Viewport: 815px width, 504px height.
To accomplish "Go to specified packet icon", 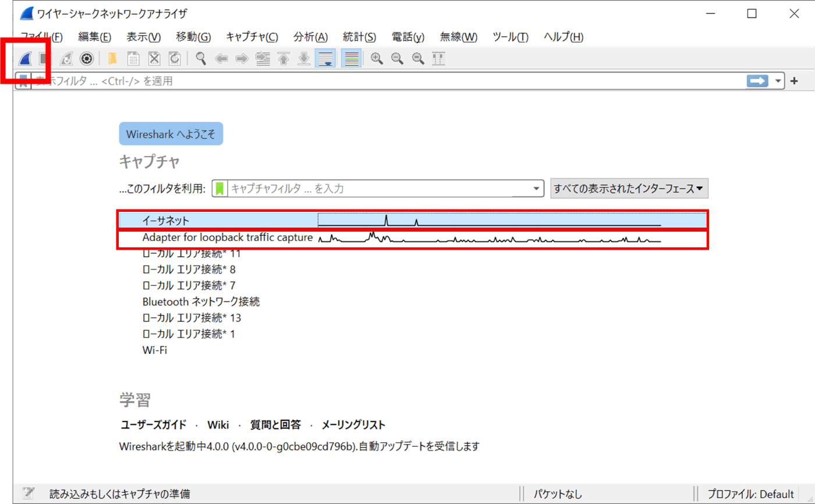I will (x=263, y=58).
